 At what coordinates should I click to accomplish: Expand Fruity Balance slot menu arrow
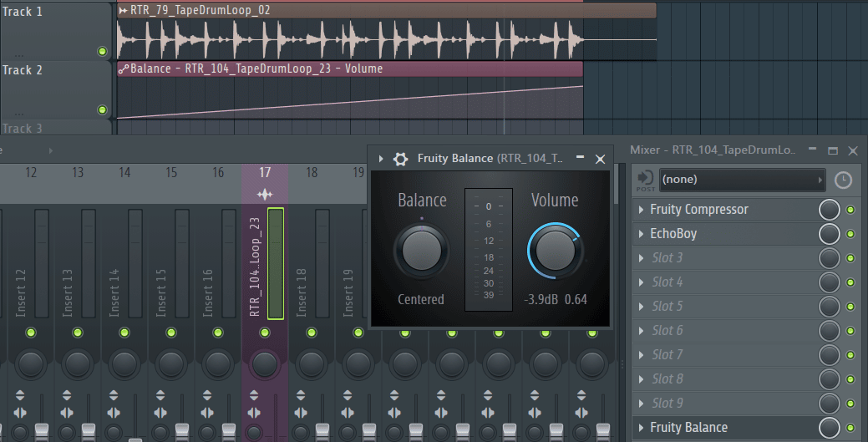(x=641, y=428)
